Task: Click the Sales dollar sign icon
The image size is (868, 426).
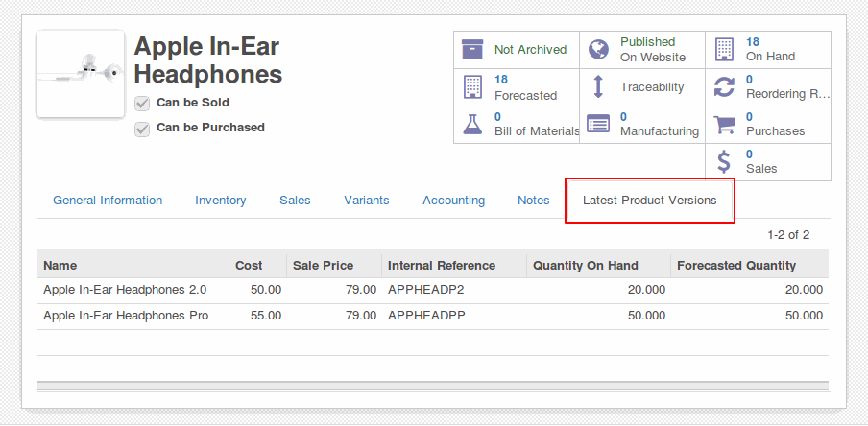Action: (724, 162)
